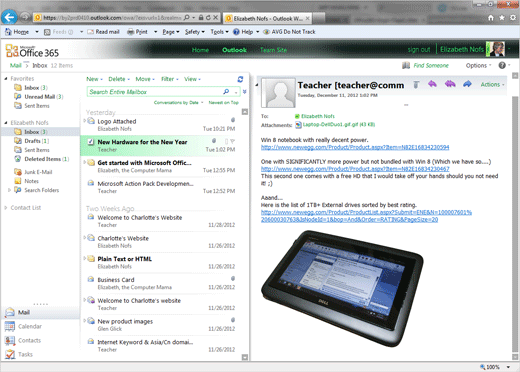Click in the Search Entire Mailbox field
Image resolution: width=520 pixels, height=372 pixels.
tap(154, 92)
